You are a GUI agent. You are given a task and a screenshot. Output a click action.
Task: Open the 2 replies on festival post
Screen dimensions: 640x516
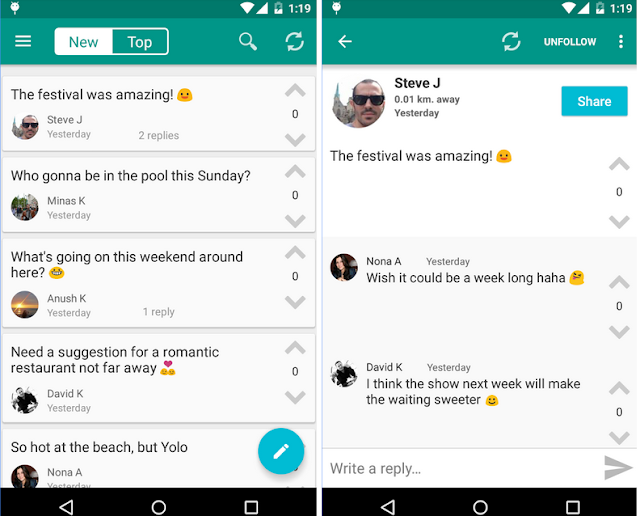(158, 136)
